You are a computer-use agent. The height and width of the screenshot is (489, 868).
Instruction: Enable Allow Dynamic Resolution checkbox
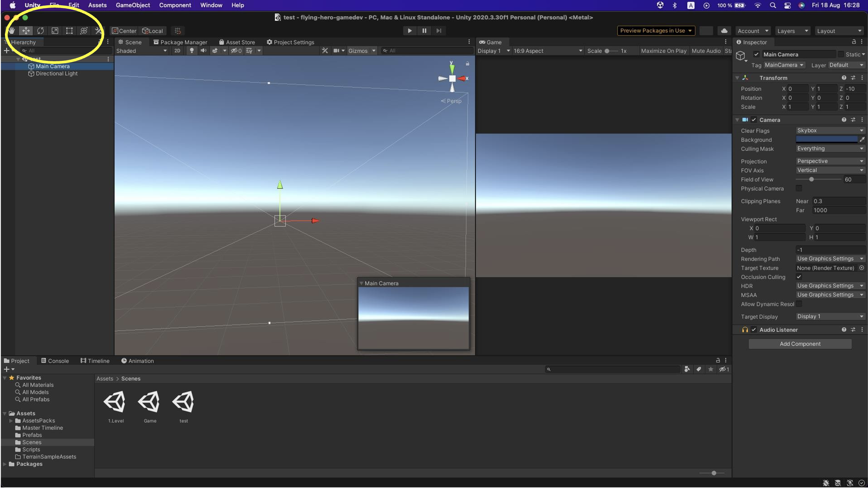(799, 304)
